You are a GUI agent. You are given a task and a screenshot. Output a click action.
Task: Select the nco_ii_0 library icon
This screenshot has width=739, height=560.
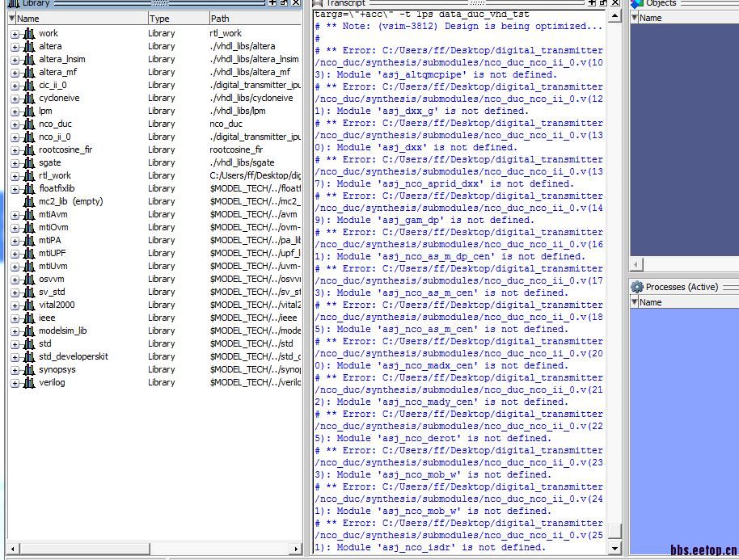[x=29, y=137]
